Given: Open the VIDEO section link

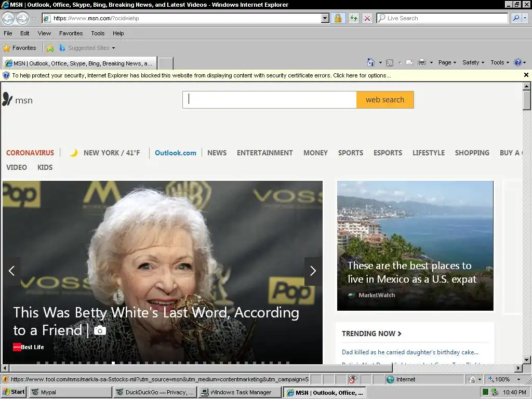Looking at the screenshot, I should click(17, 168).
